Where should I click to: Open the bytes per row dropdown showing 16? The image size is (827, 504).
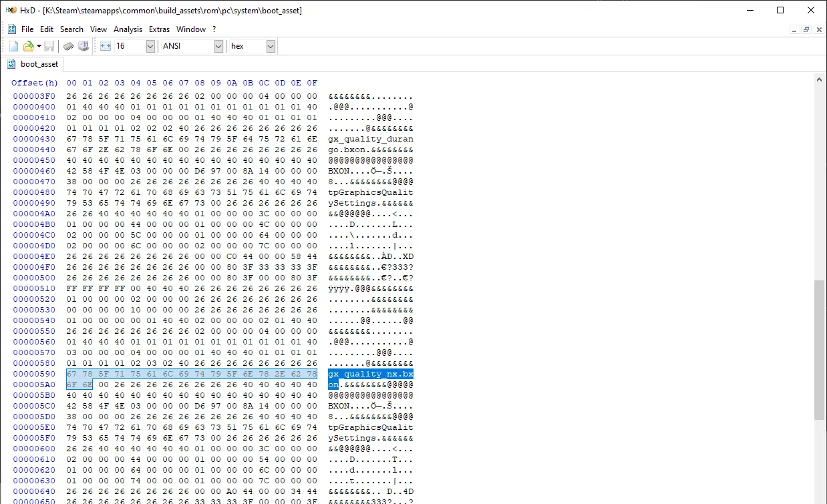tap(150, 46)
